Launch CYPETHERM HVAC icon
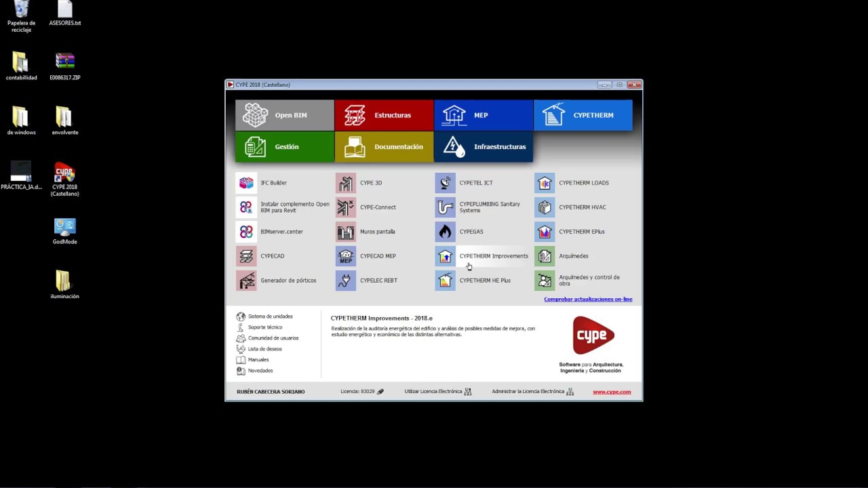The width and height of the screenshot is (868, 488). (x=545, y=207)
